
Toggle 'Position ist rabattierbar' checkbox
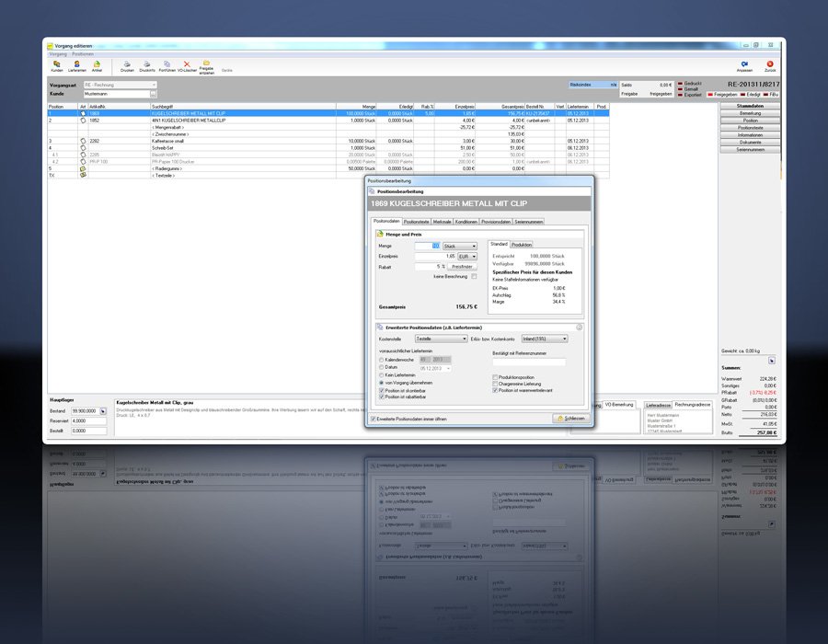tap(382, 397)
